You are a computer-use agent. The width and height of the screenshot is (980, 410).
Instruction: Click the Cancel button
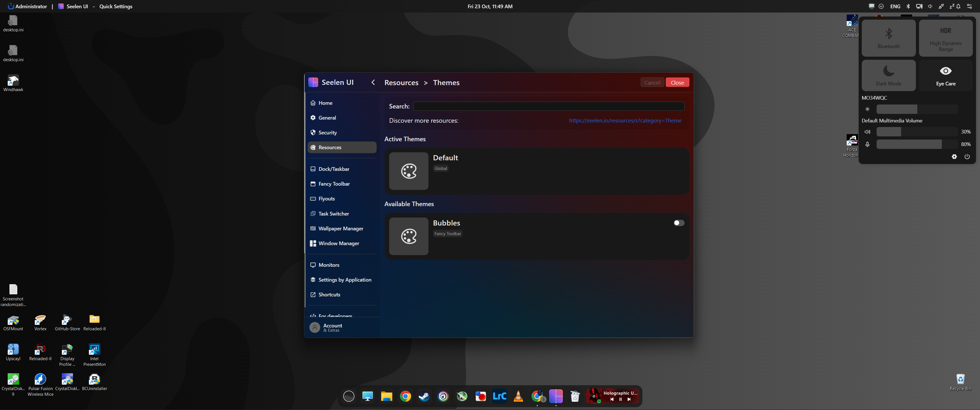pos(652,83)
